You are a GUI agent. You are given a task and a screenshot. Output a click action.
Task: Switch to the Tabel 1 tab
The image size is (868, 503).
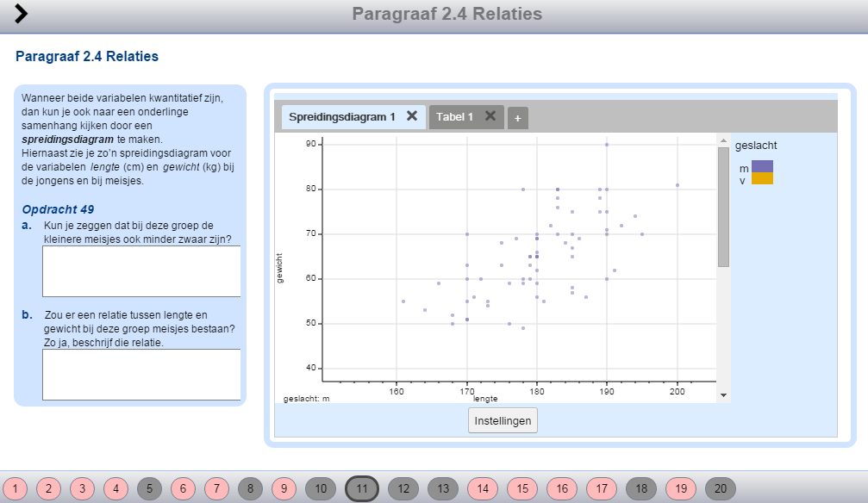click(454, 116)
